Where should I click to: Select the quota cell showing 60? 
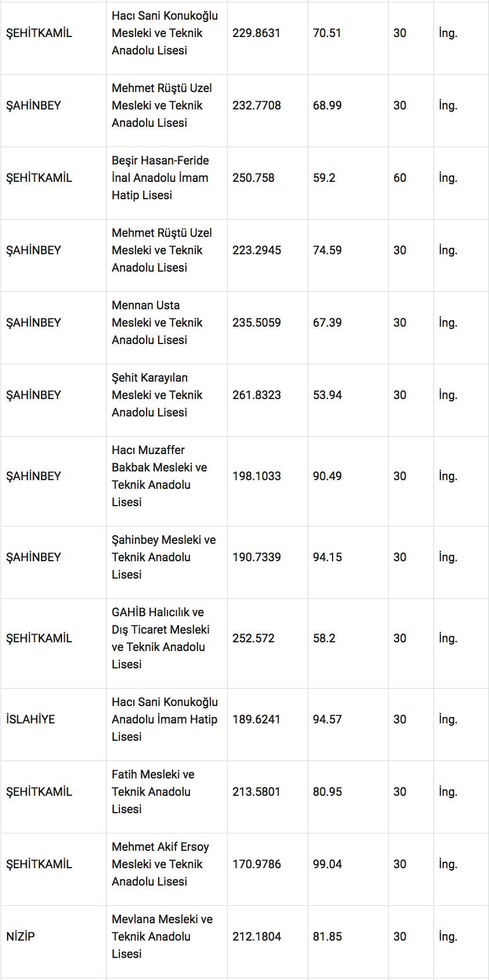(x=400, y=178)
